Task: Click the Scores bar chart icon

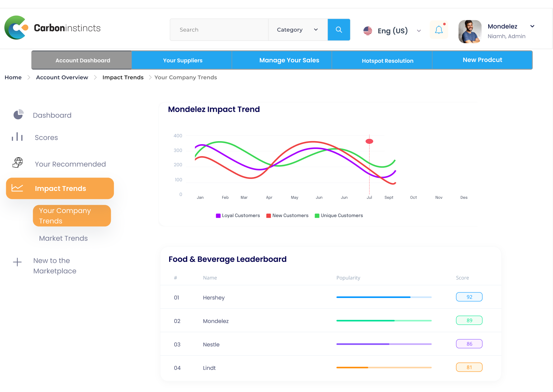Action: (x=17, y=137)
